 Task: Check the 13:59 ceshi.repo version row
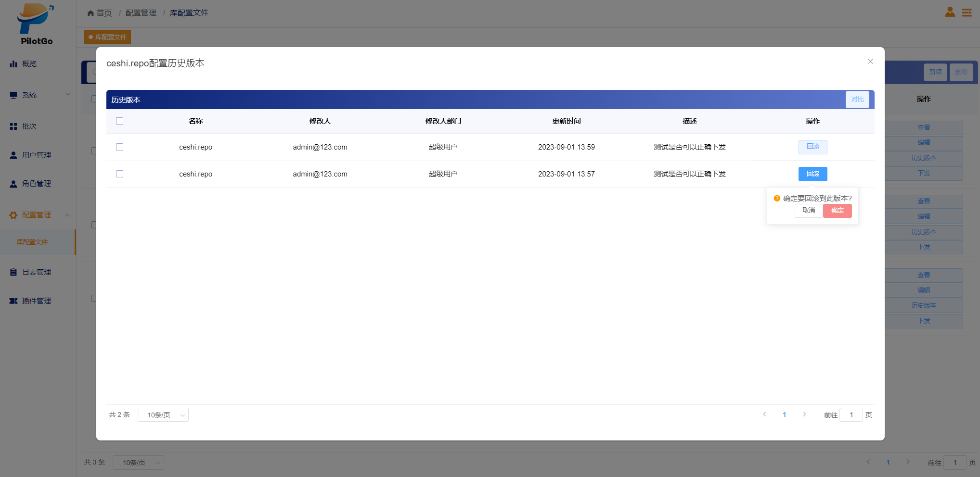(120, 147)
